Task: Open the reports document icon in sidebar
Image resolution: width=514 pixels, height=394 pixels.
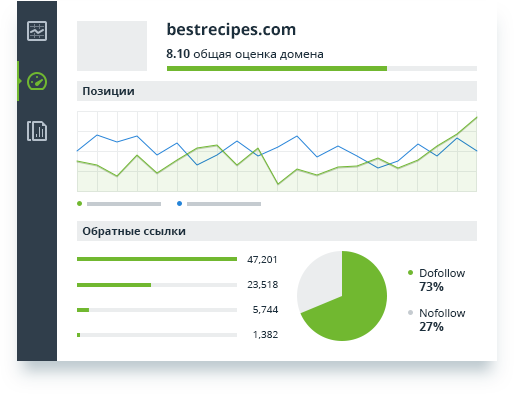Action: point(37,131)
